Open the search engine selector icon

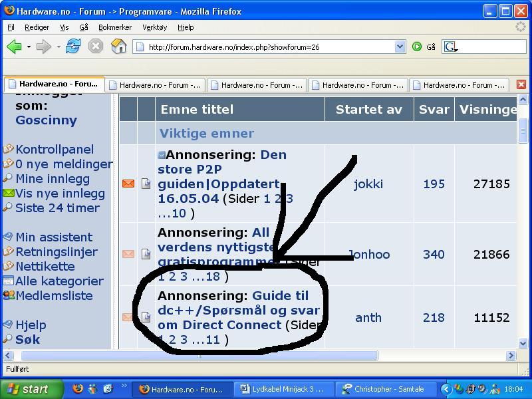click(x=451, y=47)
